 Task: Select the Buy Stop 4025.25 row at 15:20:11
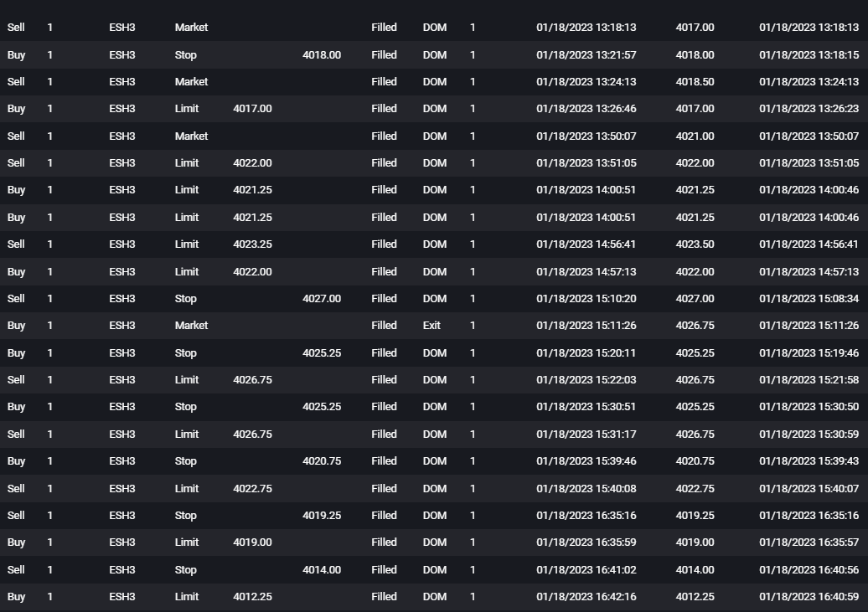(x=434, y=353)
